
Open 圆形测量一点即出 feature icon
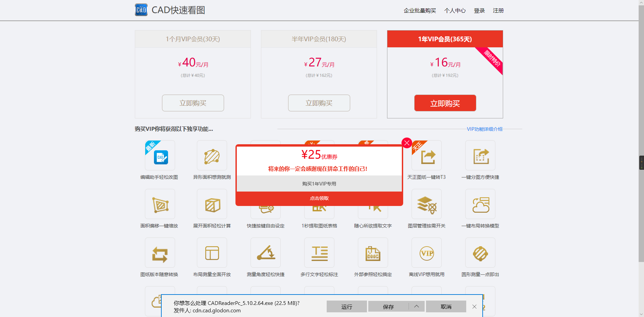pos(480,253)
